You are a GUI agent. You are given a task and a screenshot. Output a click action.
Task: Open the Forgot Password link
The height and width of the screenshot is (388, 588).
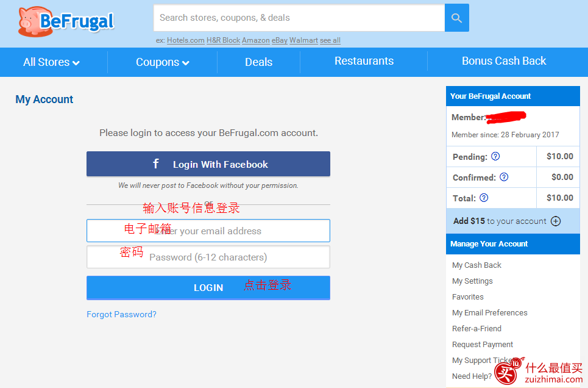pos(121,314)
